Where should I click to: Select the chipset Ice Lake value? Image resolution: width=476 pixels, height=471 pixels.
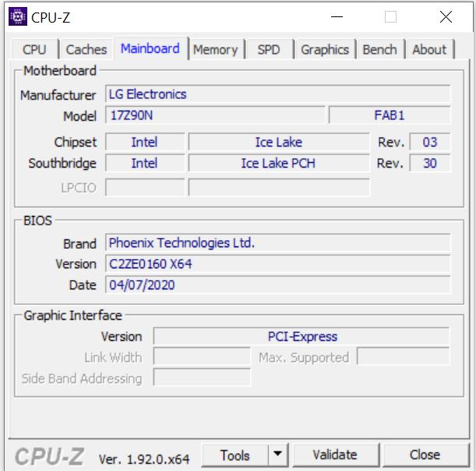279,142
